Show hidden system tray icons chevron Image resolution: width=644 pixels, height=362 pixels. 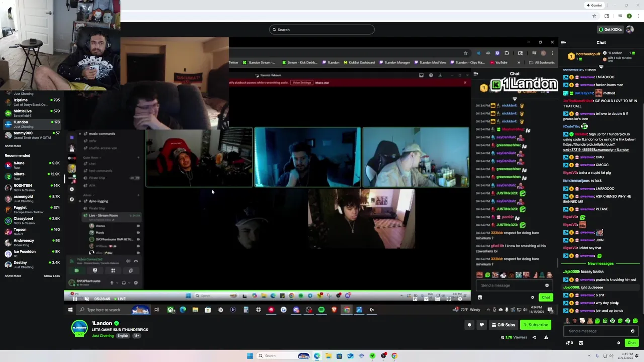589,356
